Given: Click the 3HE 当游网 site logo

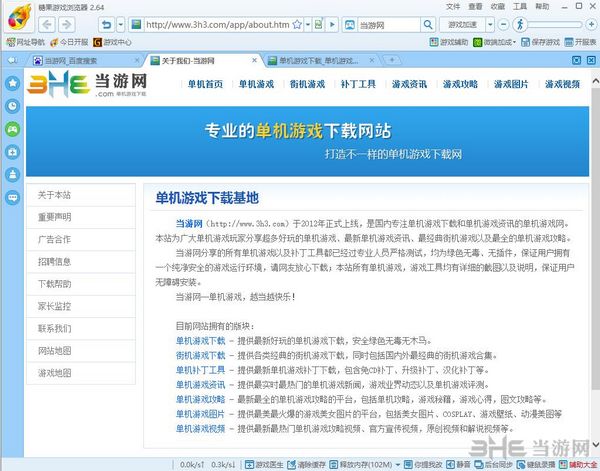Looking at the screenshot, I should pyautogui.click(x=87, y=84).
